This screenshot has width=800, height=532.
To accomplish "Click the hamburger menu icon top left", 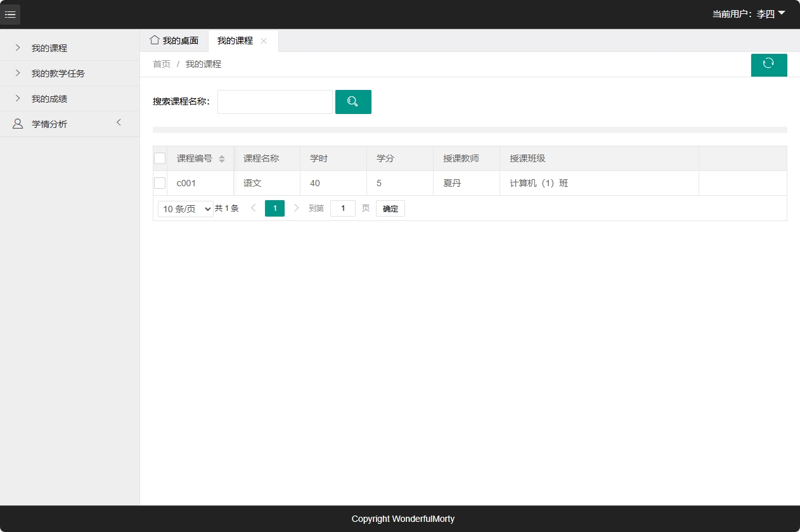I will [10, 14].
